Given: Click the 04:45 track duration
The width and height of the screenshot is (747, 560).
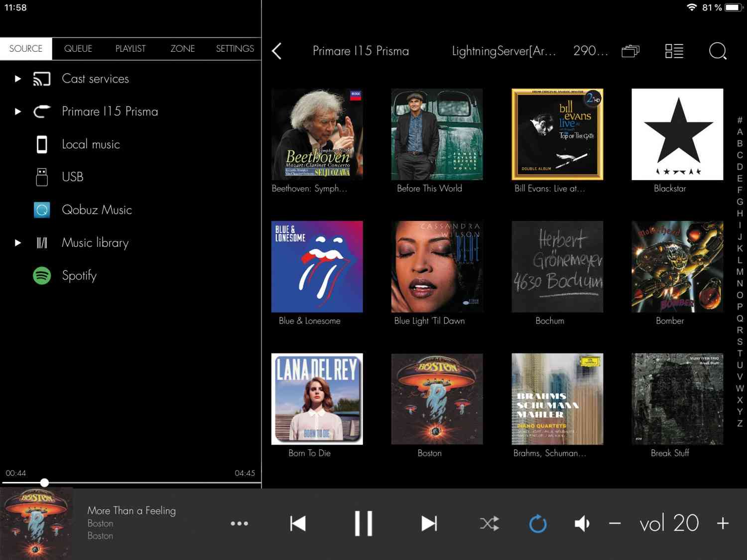Looking at the screenshot, I should tap(245, 473).
